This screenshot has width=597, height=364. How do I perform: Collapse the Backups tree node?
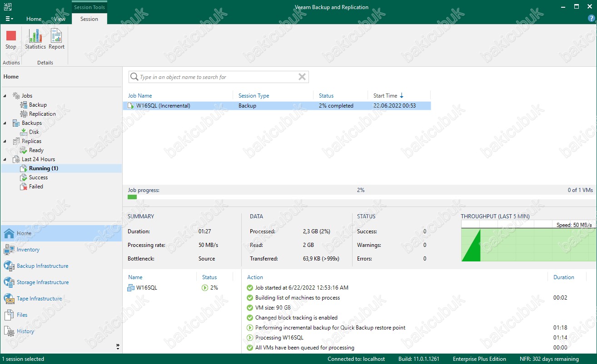5,123
